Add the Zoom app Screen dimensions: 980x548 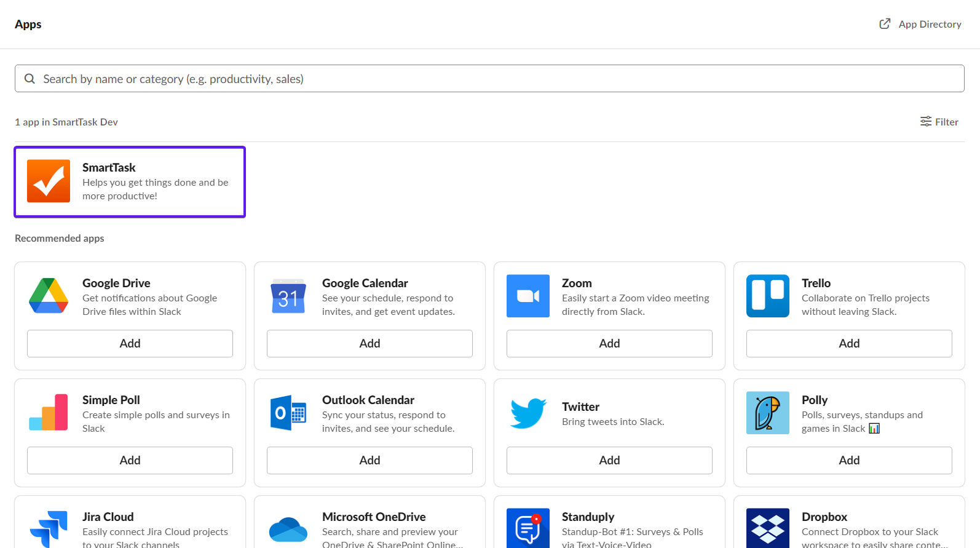point(609,343)
